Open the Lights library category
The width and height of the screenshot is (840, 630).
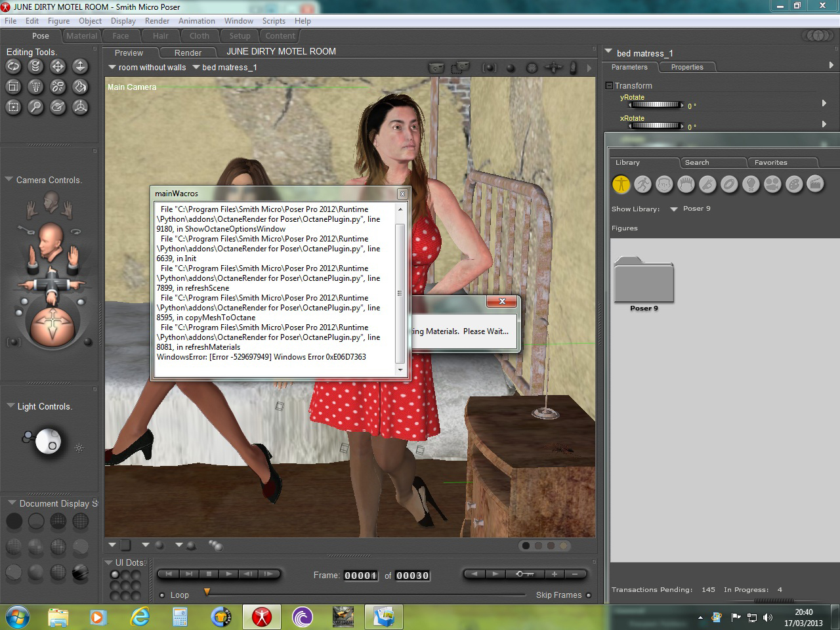751,184
